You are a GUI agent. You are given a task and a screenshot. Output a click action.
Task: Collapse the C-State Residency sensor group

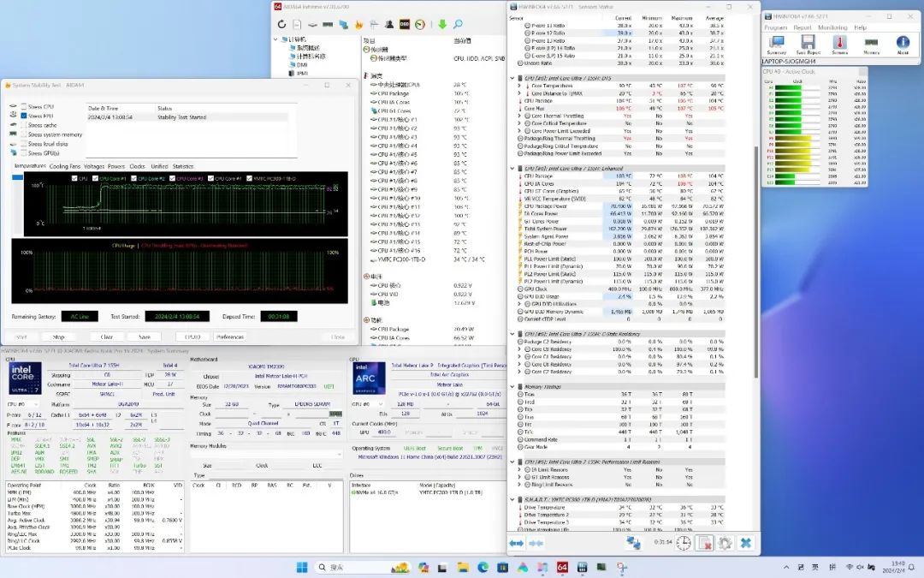click(x=512, y=334)
